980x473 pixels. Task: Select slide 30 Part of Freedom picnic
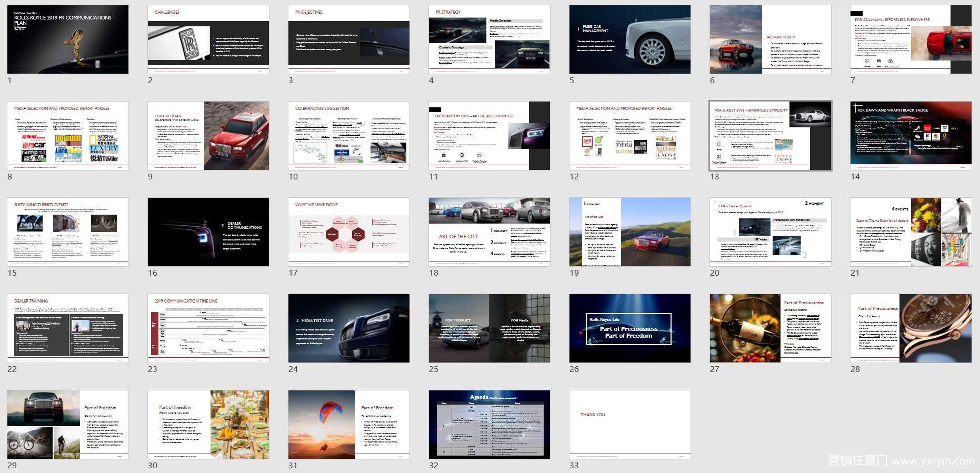coord(208,425)
